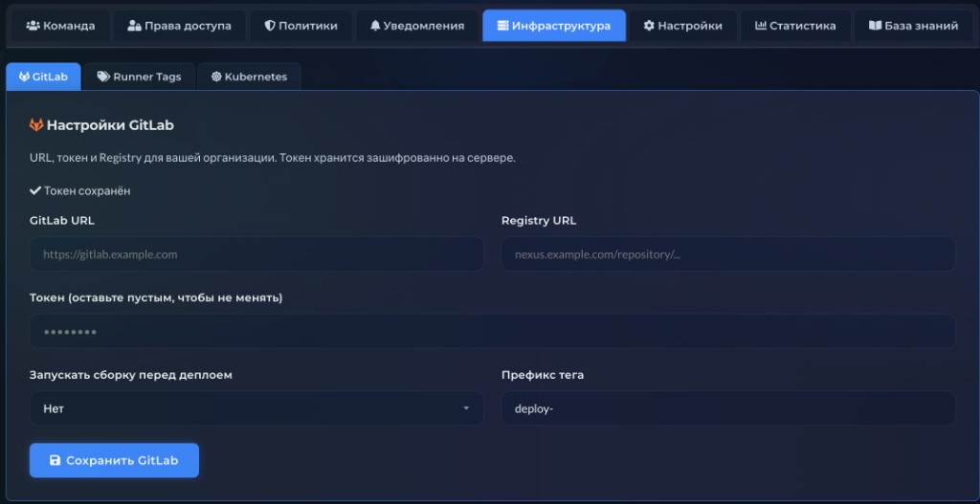Open the База знаний tab
This screenshot has width=980, height=504.
pyautogui.click(x=913, y=26)
